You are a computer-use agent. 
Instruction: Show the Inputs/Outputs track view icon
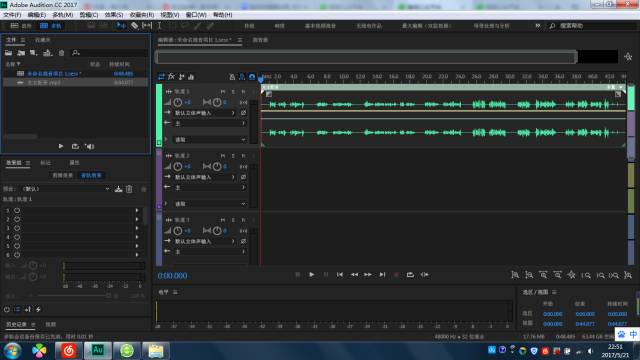[161, 77]
